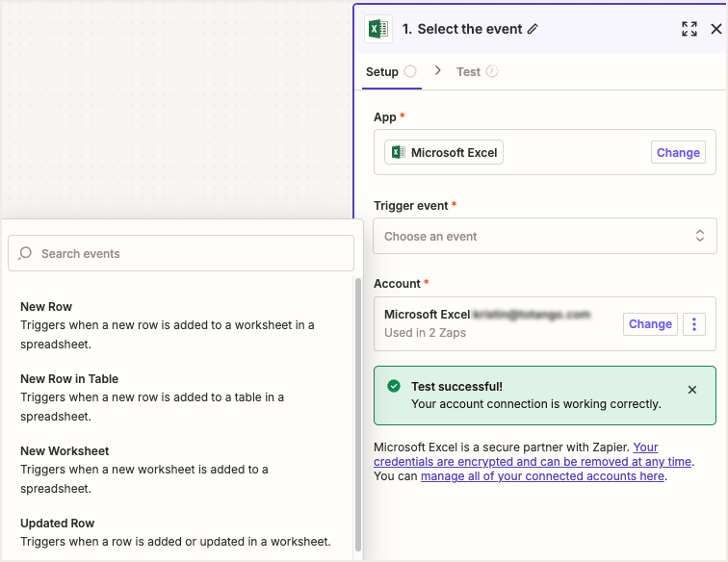728x562 pixels.
Task: Expand the panel to full screen
Action: pyautogui.click(x=689, y=29)
